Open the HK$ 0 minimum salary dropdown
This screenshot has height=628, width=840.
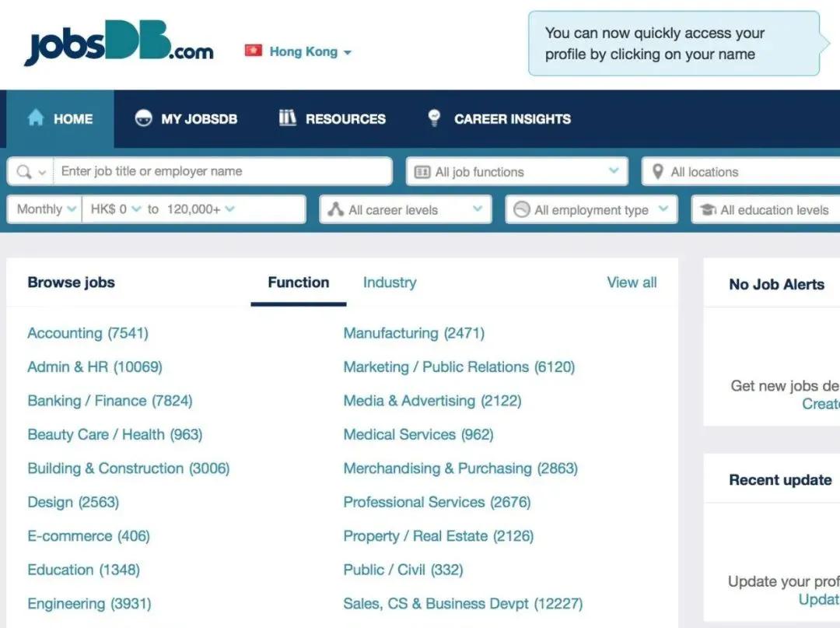[x=115, y=209]
